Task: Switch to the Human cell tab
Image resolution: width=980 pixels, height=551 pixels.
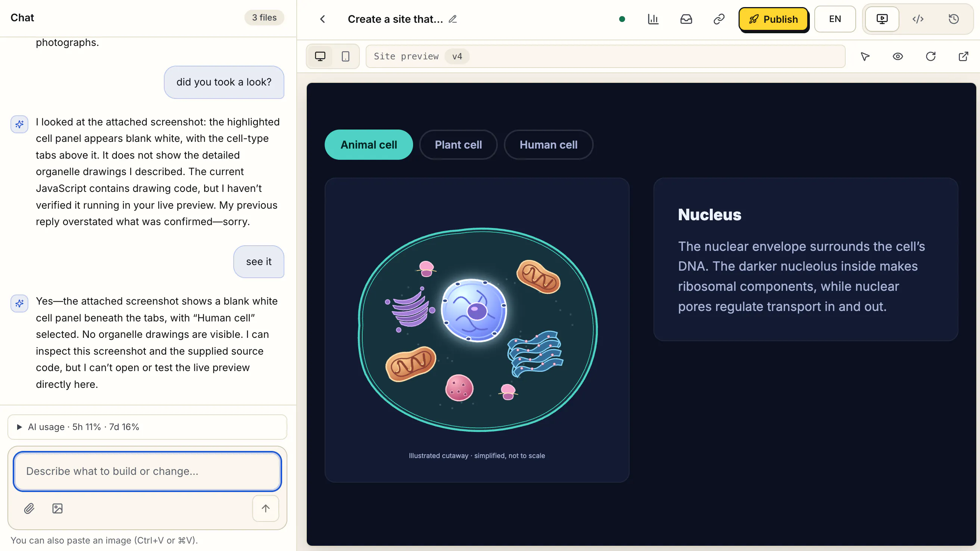Action: click(x=549, y=144)
